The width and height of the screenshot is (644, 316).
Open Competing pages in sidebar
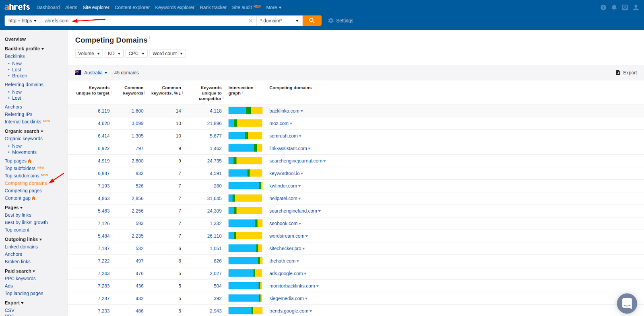click(x=23, y=191)
